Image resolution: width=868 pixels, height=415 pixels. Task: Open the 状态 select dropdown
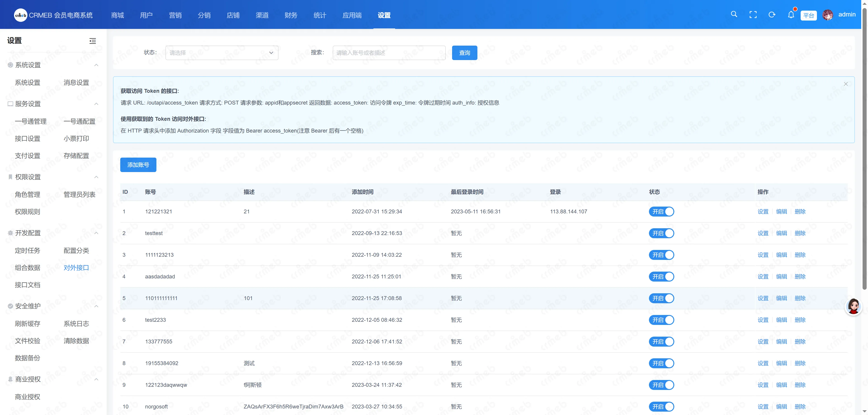[222, 53]
